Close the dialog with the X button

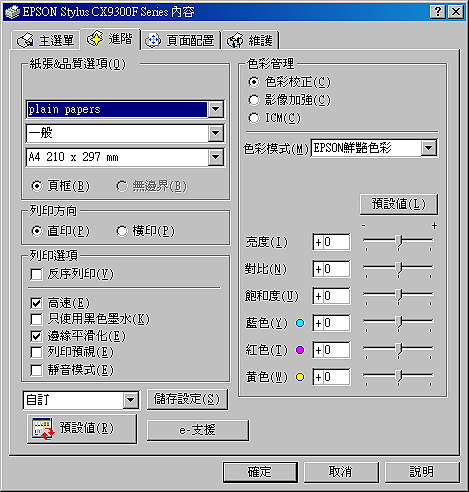456,12
